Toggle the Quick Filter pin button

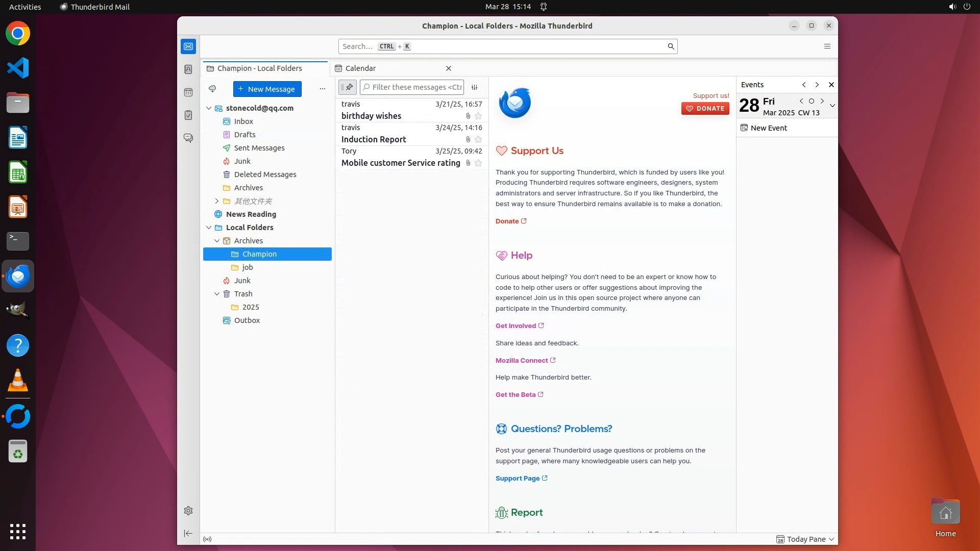click(x=348, y=87)
